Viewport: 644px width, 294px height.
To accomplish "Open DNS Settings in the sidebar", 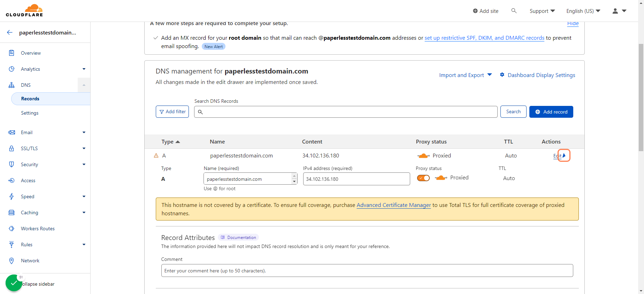I will 30,113.
